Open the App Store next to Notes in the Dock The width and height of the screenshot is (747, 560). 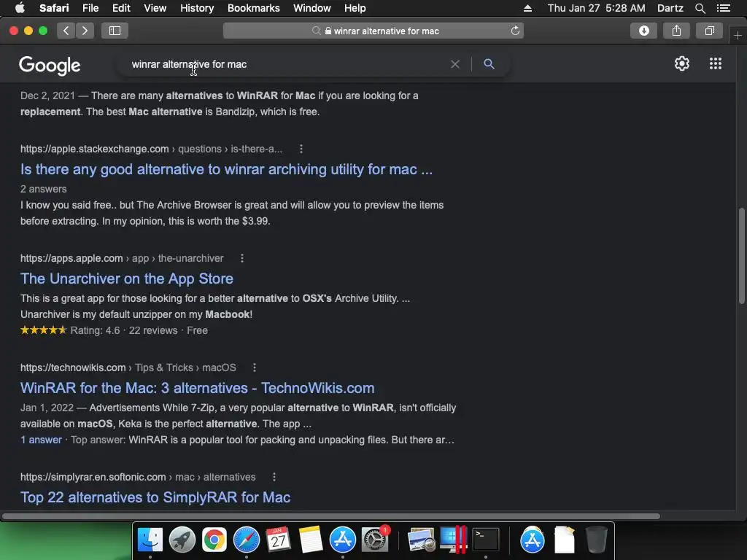(343, 540)
